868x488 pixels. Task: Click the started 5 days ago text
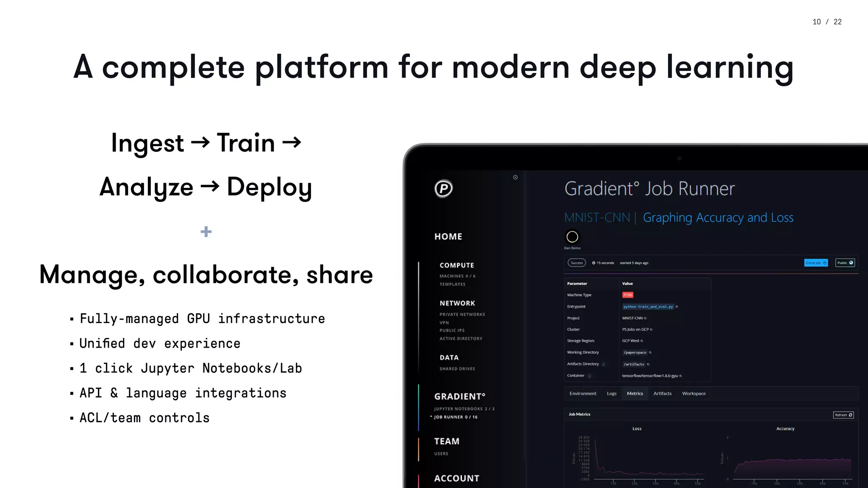point(634,263)
